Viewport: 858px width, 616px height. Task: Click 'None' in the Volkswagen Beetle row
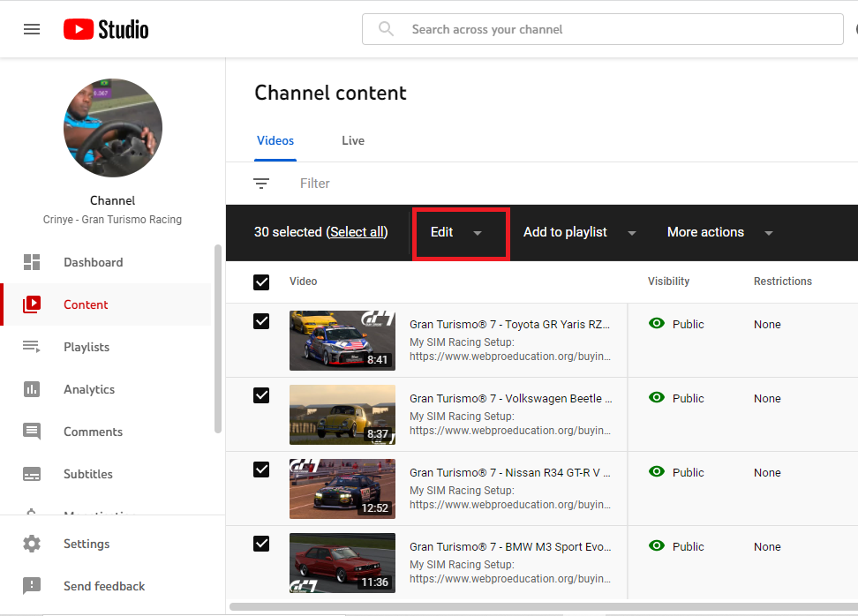point(767,398)
